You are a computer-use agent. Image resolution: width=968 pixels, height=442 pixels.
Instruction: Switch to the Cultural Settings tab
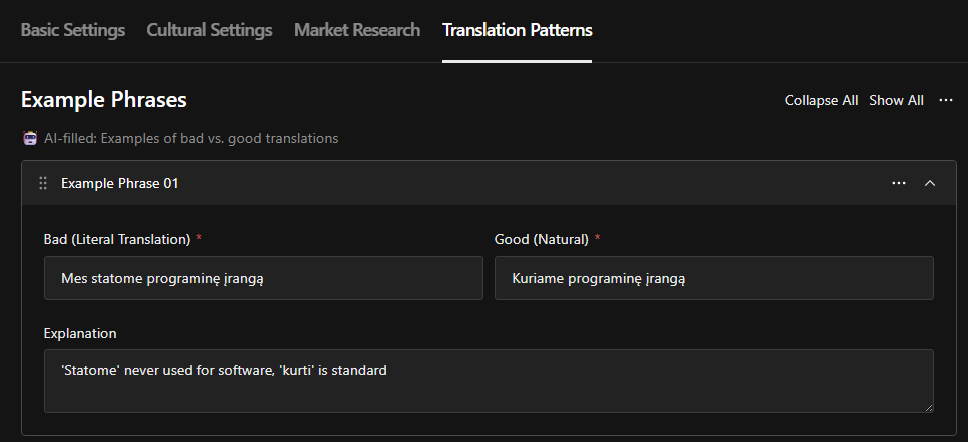(209, 30)
